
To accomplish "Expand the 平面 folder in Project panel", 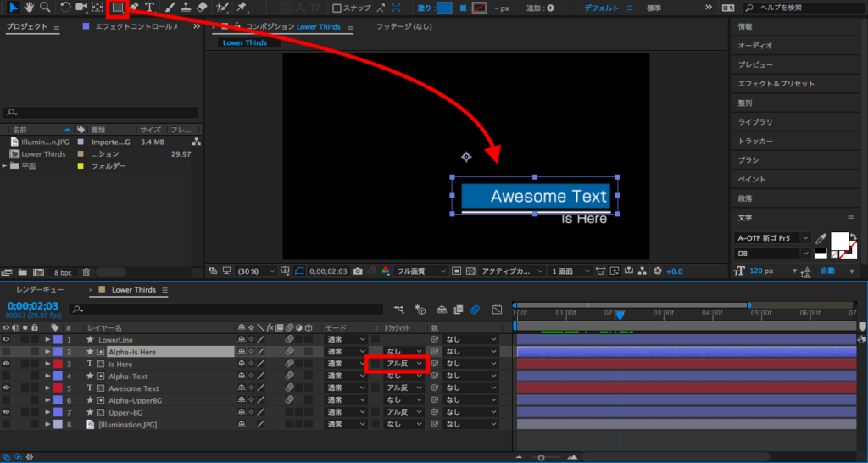I will tap(5, 166).
